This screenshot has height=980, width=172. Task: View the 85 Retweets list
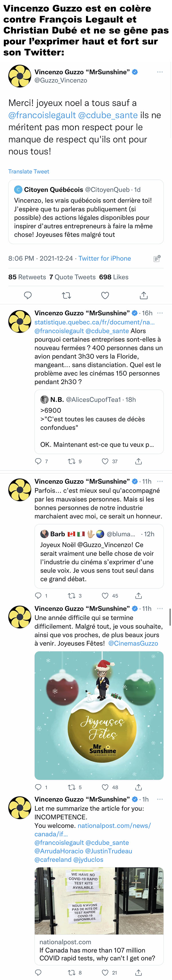pyautogui.click(x=27, y=277)
